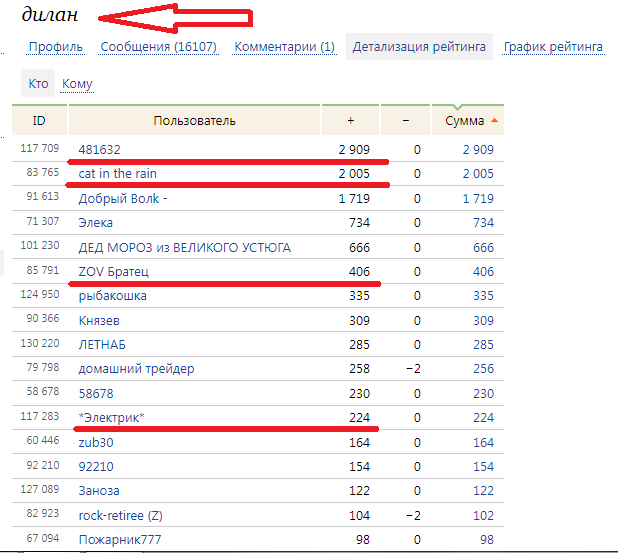
Task: Click ID cell 91 613
Action: (43, 196)
